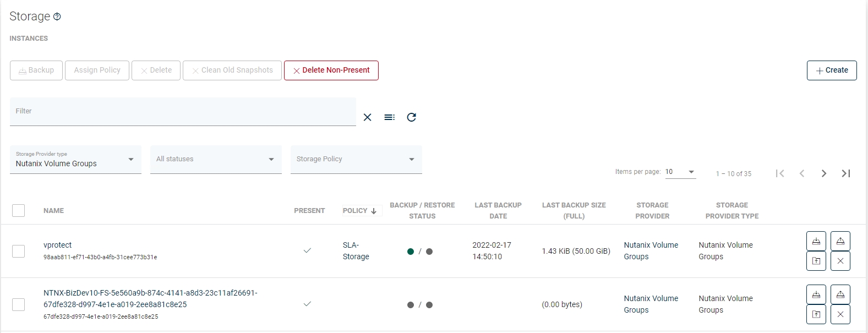Open the column list options icon
Screen dimensions: 868x333
[x=389, y=117]
